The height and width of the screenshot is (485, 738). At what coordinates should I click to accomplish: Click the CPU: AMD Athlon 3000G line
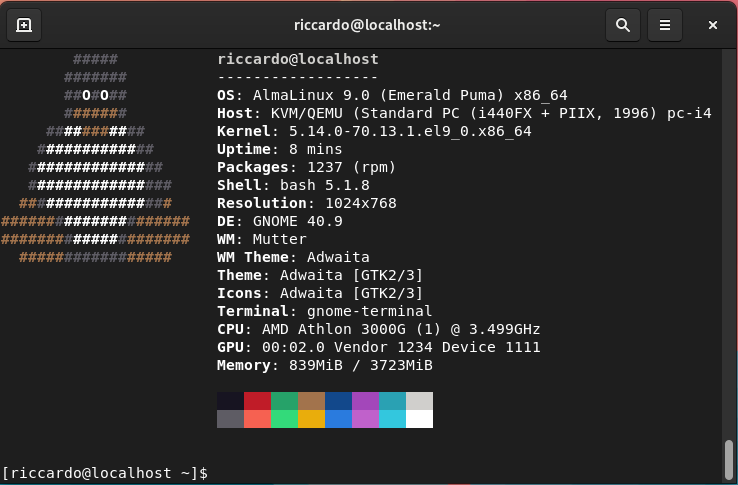click(378, 329)
